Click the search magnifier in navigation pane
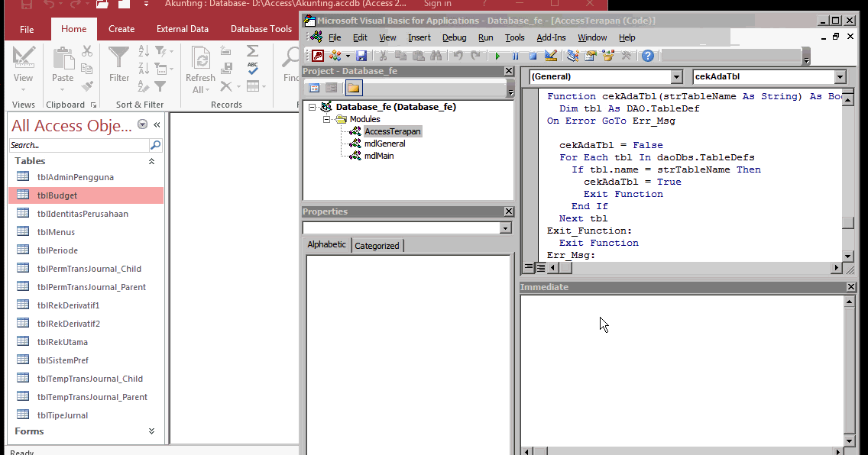The image size is (868, 455). (155, 145)
